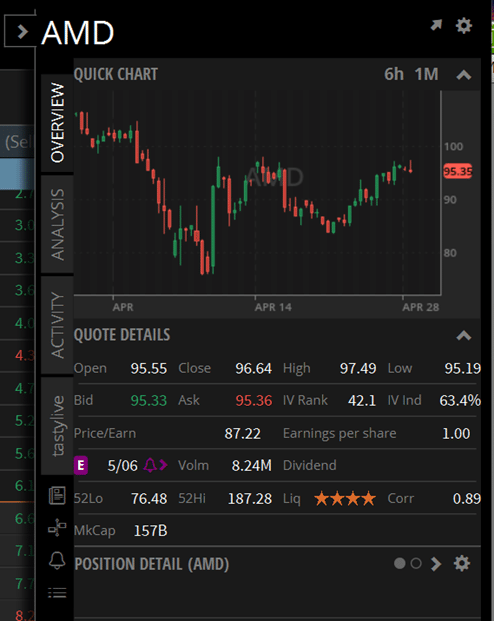Screen dimensions: 494x621
Task: Click the Liq four-star liquidity rating
Action: (x=345, y=499)
